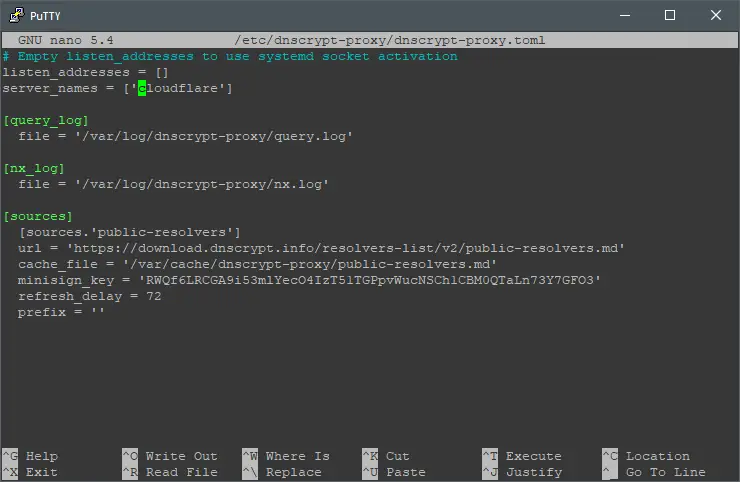Click the ^X Exit shortcut
This screenshot has height=482, width=740.
(30, 472)
